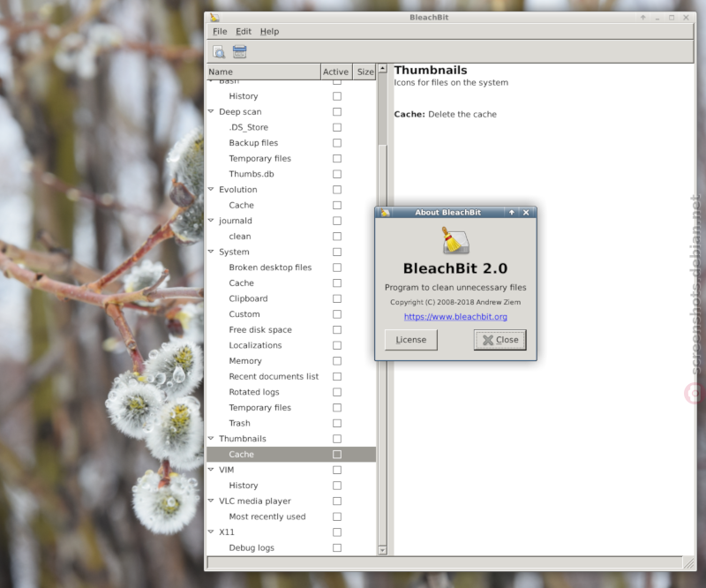Collapse the Evolution group
This screenshot has height=588, width=706.
(211, 189)
